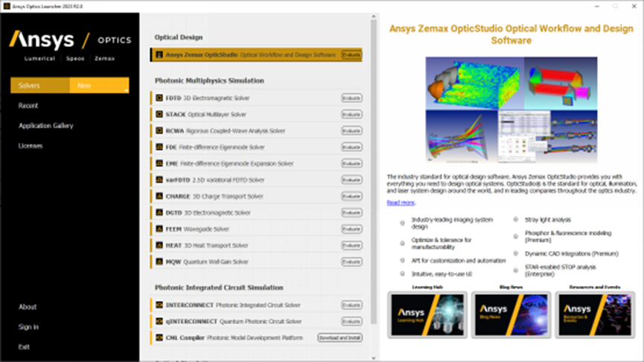Click the Ansys Zemax OpticStudio icon
644x362 pixels.
(159, 55)
